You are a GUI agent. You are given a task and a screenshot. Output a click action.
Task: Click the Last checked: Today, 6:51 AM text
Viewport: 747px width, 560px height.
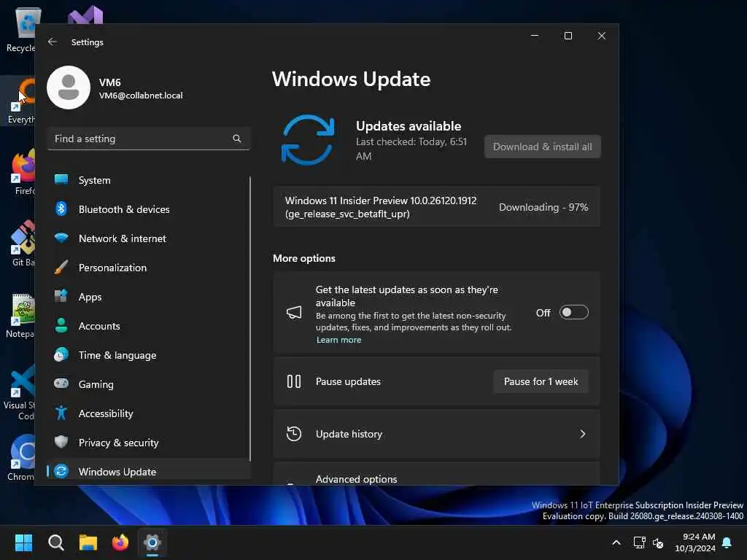[411, 149]
